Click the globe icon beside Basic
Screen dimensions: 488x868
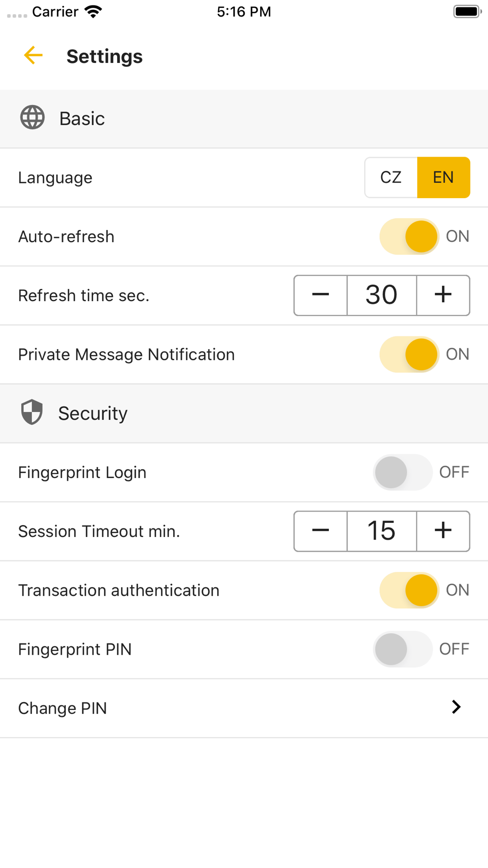[32, 118]
